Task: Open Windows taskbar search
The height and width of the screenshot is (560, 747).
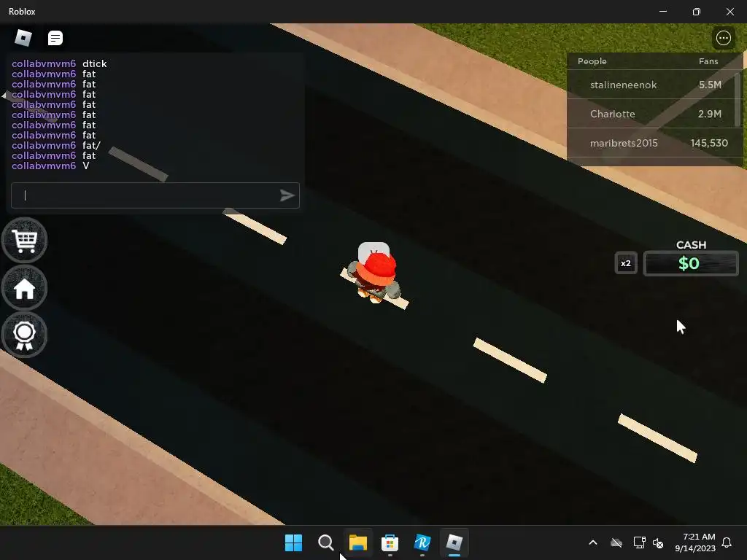Action: [x=326, y=542]
